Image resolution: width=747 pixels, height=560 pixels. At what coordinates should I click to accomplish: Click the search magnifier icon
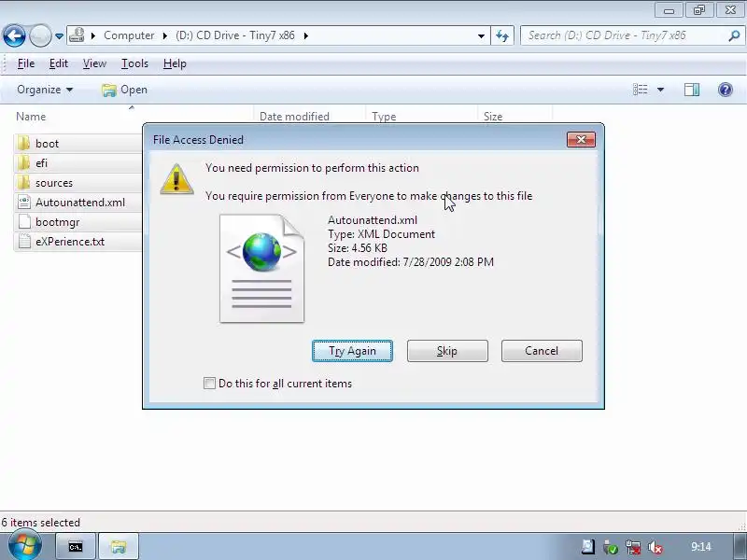tap(734, 35)
